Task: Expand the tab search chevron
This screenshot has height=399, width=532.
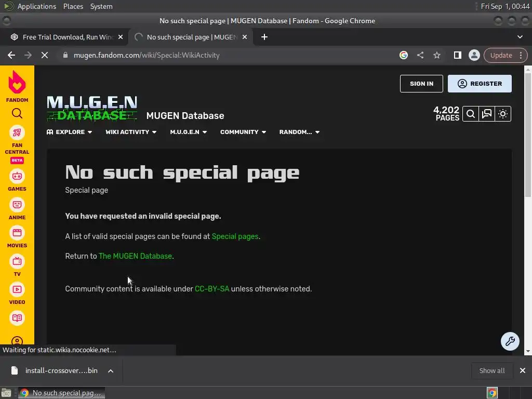Action: [520, 37]
